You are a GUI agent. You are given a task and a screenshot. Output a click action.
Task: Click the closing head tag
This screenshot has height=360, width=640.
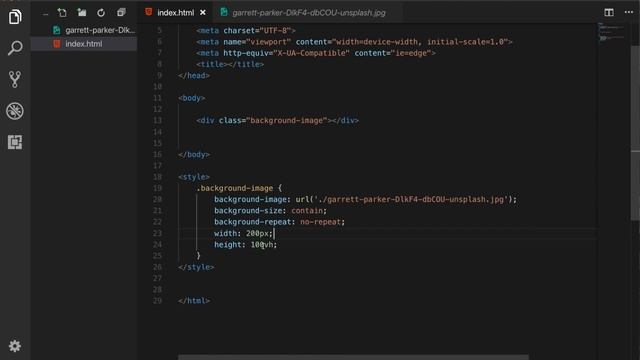(x=194, y=76)
